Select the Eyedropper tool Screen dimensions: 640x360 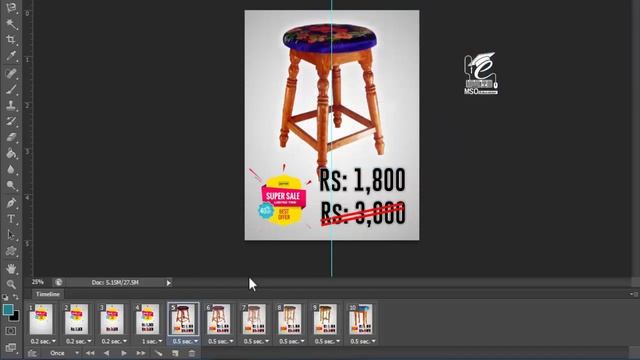(11, 56)
